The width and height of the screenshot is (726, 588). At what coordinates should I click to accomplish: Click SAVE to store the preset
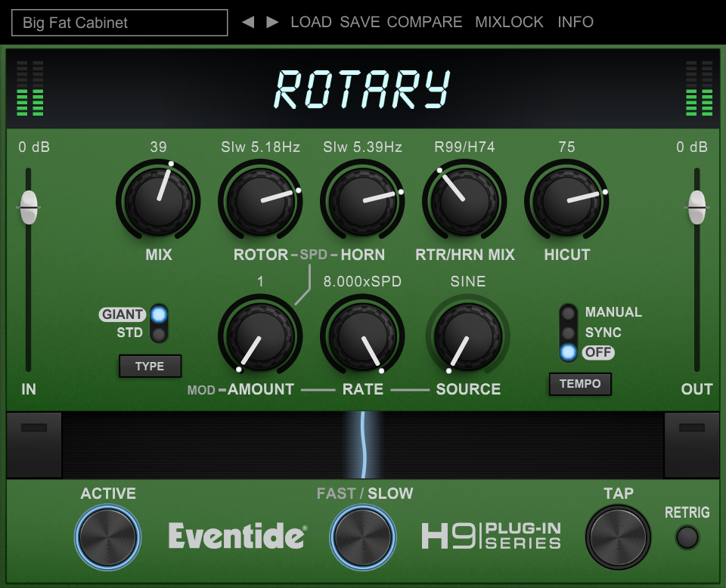(360, 22)
